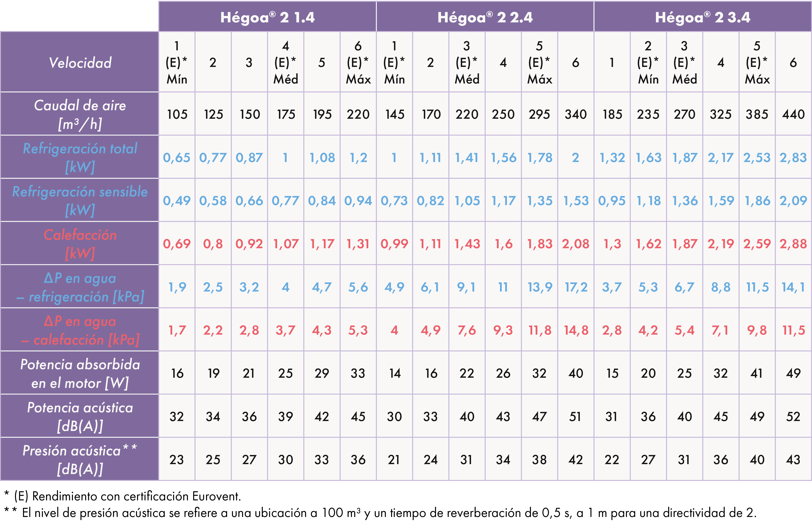Click the ΔP en agua calefacción label
This screenshot has height=524, width=812.
pyautogui.click(x=80, y=330)
